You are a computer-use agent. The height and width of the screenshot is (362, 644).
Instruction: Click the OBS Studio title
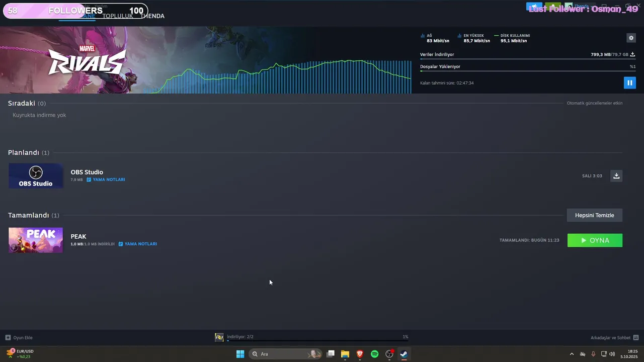click(x=87, y=172)
